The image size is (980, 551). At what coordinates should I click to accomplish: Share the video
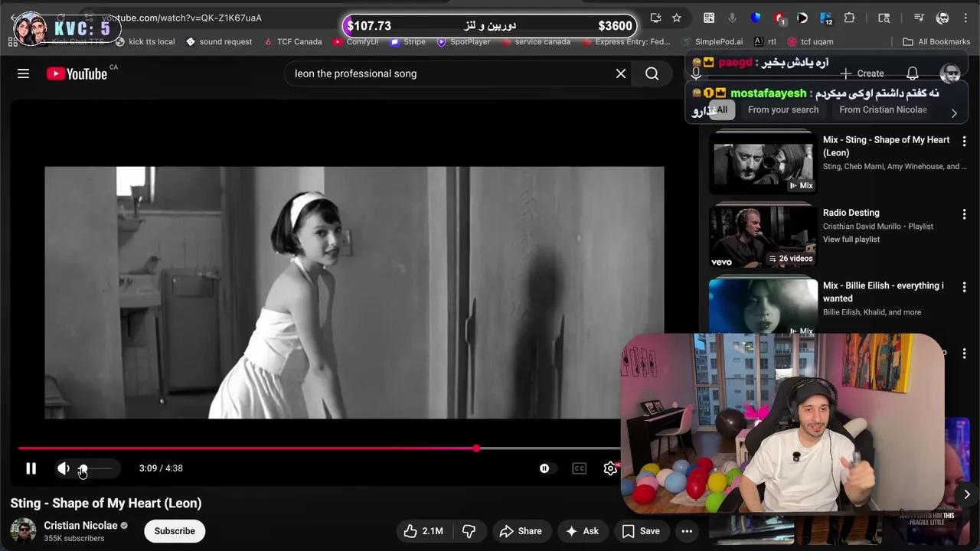[521, 531]
